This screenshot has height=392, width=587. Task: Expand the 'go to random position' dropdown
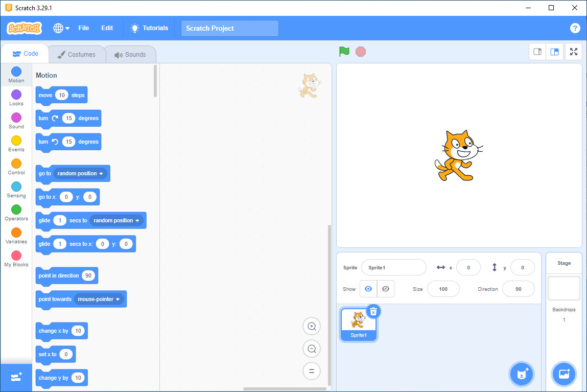pyautogui.click(x=101, y=174)
